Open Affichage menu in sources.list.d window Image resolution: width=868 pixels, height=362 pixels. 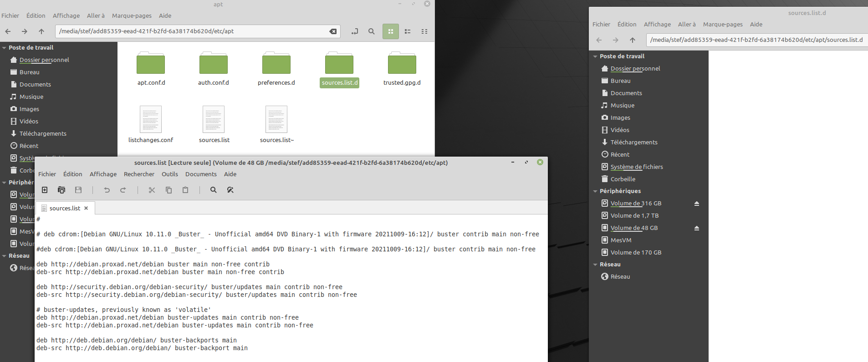point(657,24)
